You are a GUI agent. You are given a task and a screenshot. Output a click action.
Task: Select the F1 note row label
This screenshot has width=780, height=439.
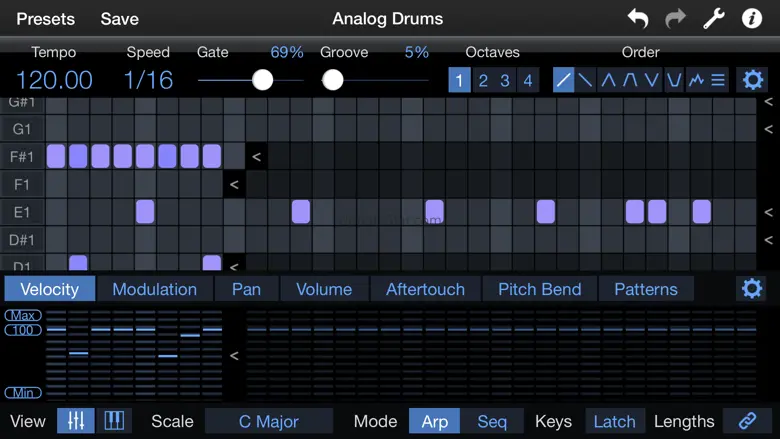click(22, 184)
